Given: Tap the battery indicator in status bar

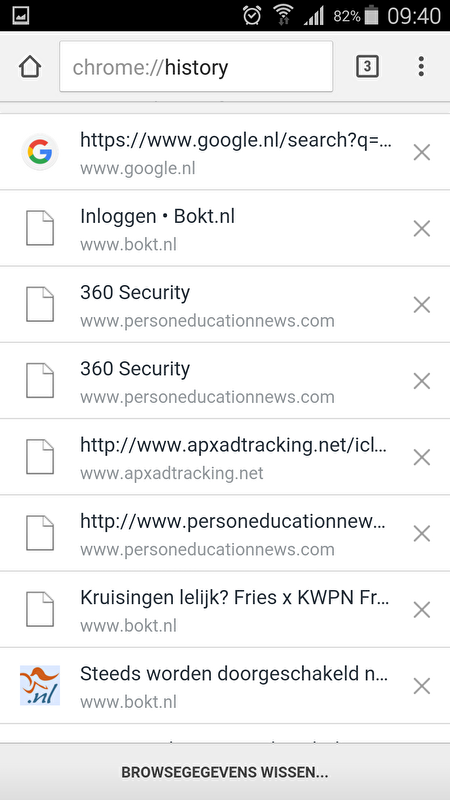Looking at the screenshot, I should point(372,16).
